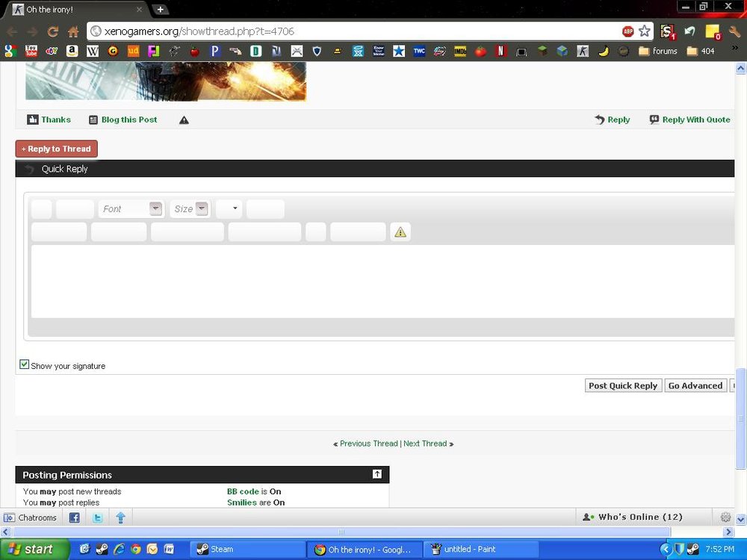Share via the Facebook icon in bottom bar
747x560 pixels.
pyautogui.click(x=74, y=517)
